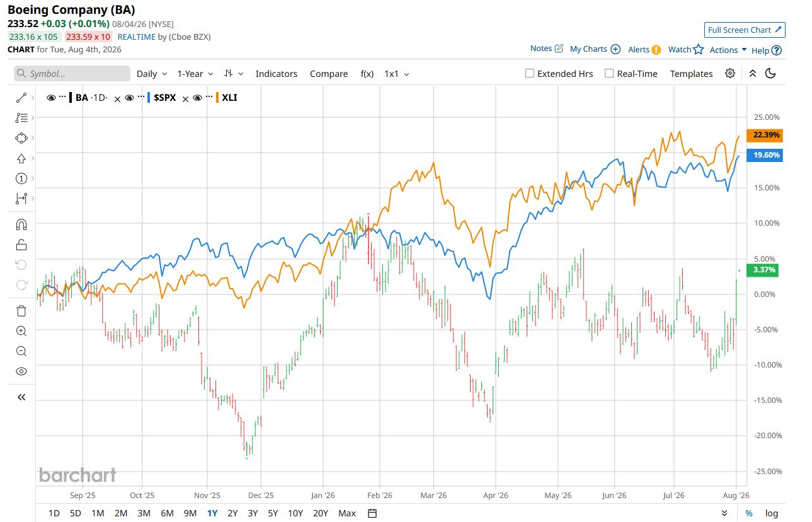This screenshot has width=812, height=522.
Task: Select the trend line drawing tool
Action: click(21, 98)
